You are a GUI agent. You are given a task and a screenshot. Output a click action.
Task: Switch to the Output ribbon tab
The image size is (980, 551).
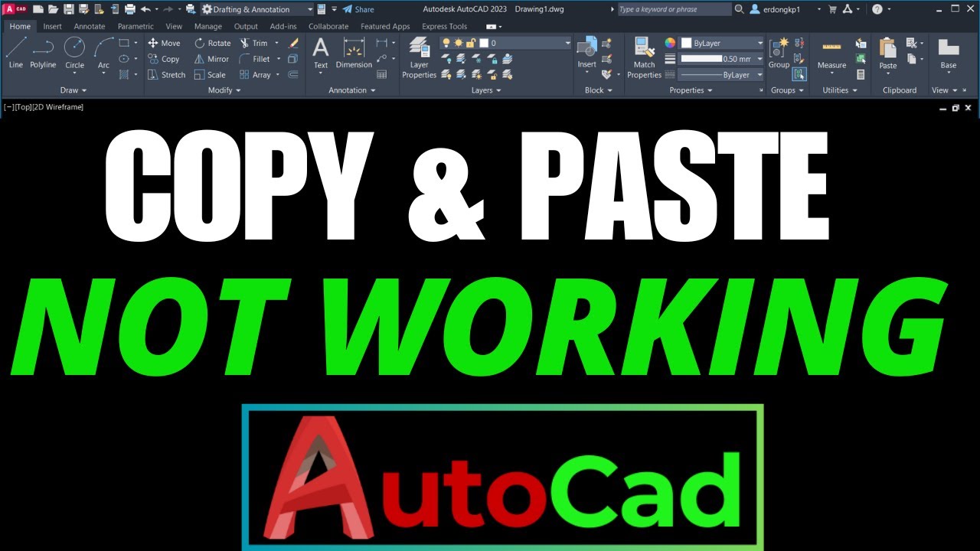coord(246,26)
